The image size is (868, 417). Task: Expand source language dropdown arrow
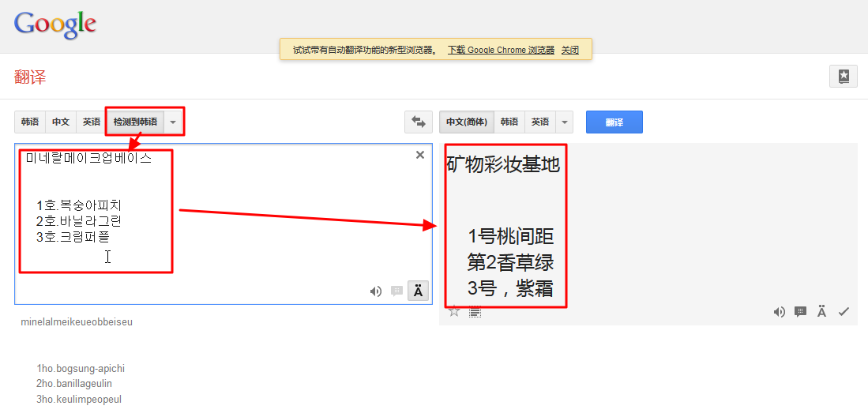coord(173,122)
